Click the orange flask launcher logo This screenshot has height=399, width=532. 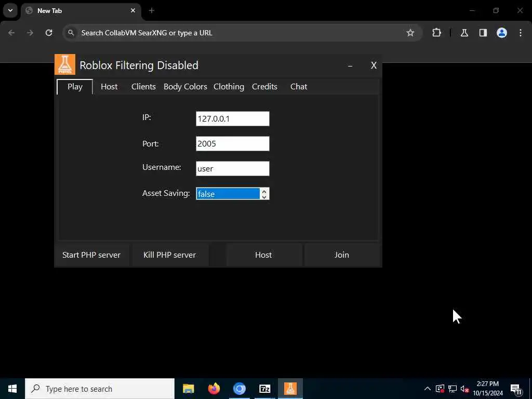(x=65, y=64)
